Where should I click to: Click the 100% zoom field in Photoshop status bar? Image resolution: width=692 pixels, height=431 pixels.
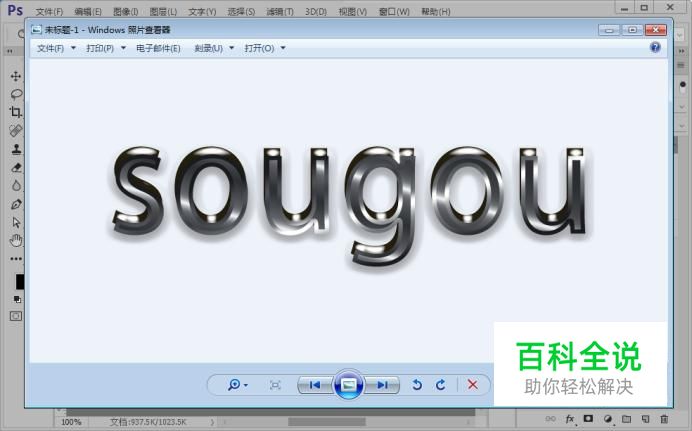(x=71, y=422)
